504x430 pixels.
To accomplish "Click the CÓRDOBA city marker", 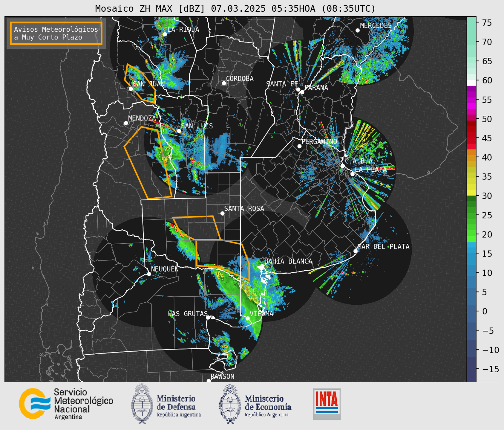I will click(x=224, y=83).
